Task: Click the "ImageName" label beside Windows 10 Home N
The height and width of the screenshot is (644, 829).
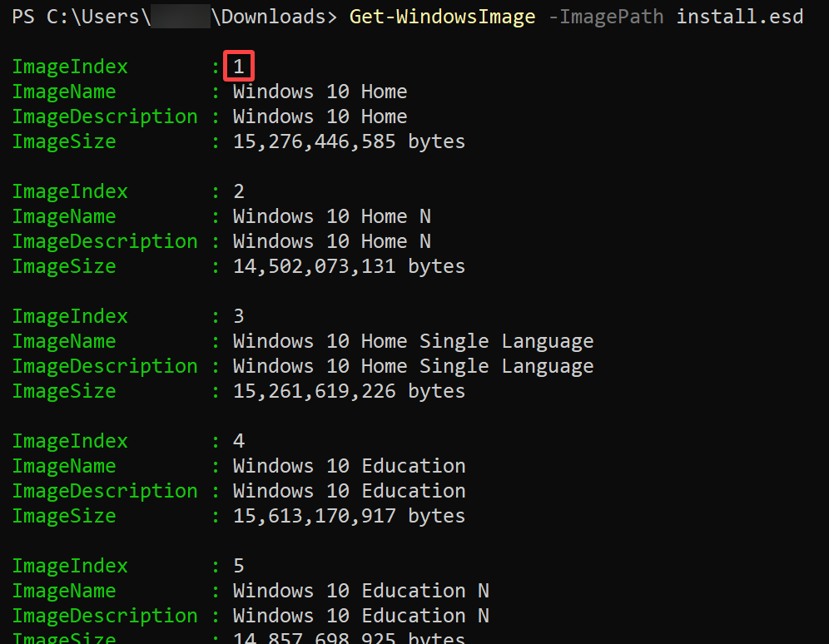Action: pos(64,216)
